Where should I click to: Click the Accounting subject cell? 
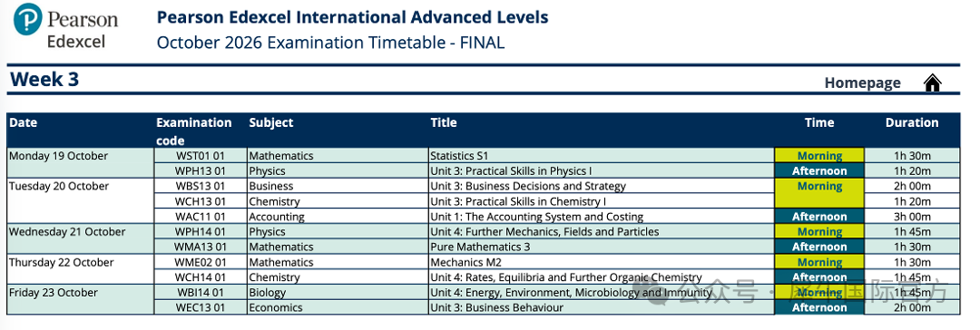point(338,217)
